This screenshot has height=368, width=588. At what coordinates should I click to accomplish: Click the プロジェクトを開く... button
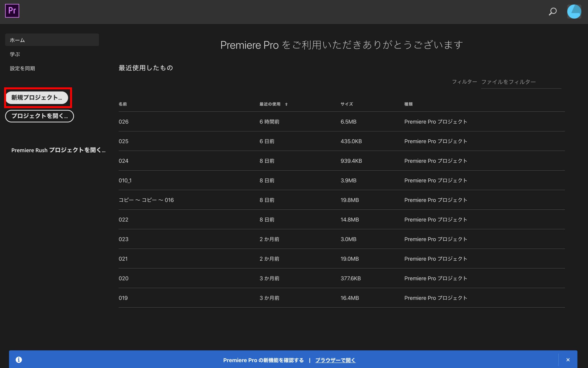pyautogui.click(x=40, y=116)
